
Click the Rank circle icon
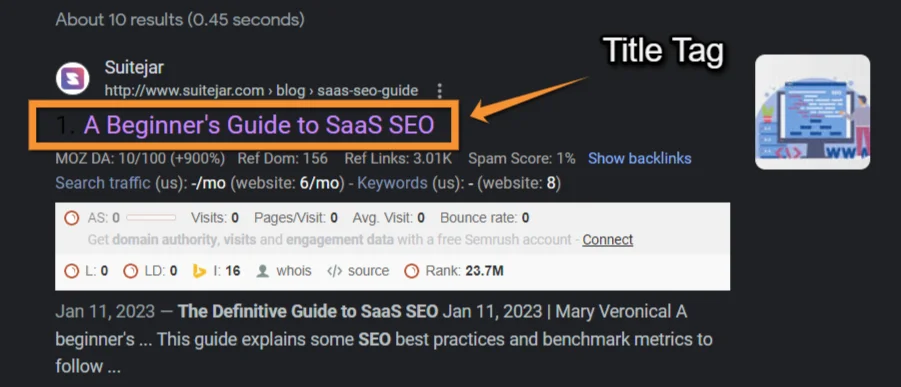[411, 270]
